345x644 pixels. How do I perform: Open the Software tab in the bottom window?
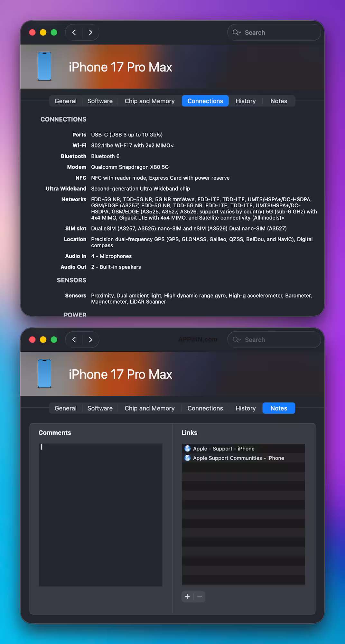100,408
